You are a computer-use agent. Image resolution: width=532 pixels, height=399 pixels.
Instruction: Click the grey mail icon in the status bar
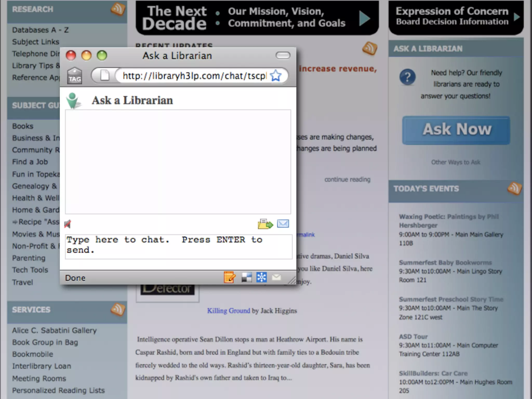coord(276,277)
